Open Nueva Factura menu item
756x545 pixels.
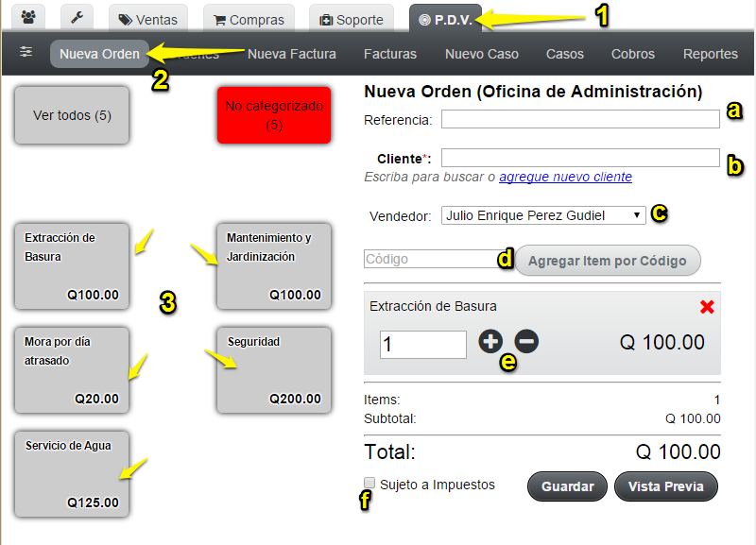pyautogui.click(x=292, y=54)
